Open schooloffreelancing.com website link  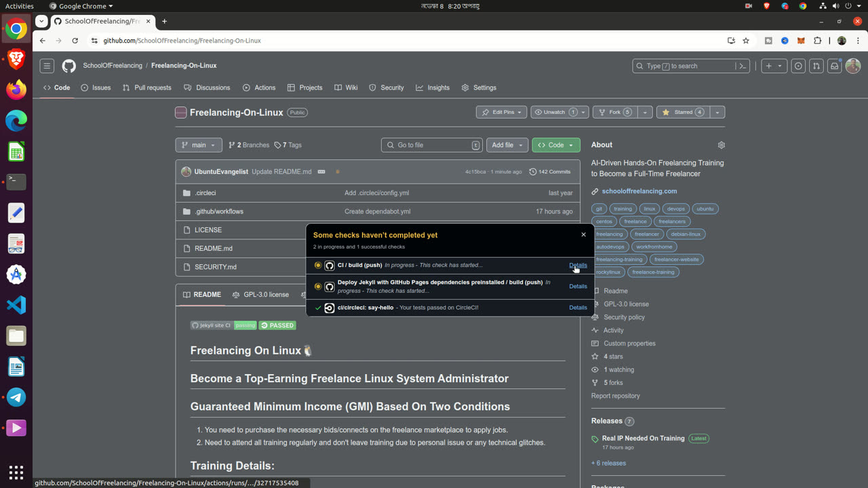(639, 191)
